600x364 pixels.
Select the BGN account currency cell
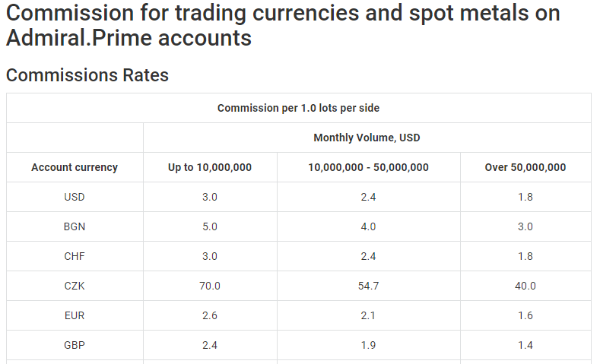tap(75, 226)
